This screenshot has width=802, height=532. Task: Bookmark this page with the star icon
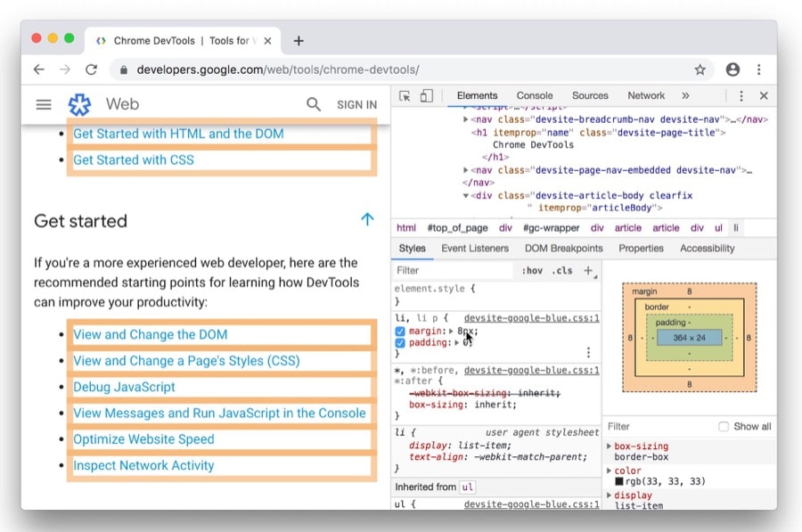(x=700, y=70)
